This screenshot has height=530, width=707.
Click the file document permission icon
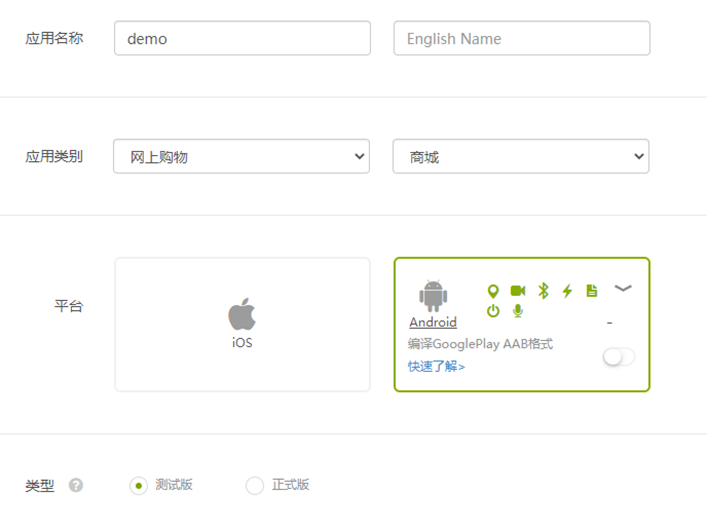coord(592,291)
